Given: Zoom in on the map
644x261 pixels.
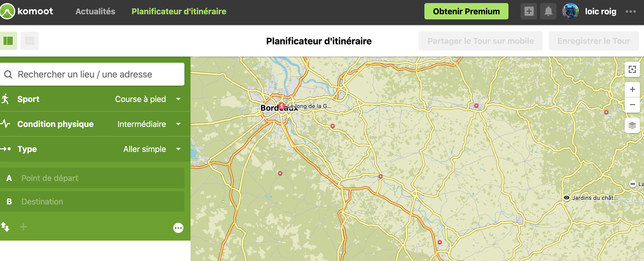Looking at the screenshot, I should (632, 89).
